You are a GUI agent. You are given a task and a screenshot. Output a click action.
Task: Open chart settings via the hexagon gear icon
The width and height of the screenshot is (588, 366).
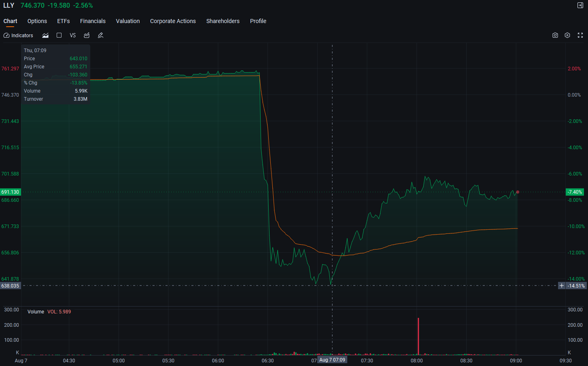(x=567, y=36)
